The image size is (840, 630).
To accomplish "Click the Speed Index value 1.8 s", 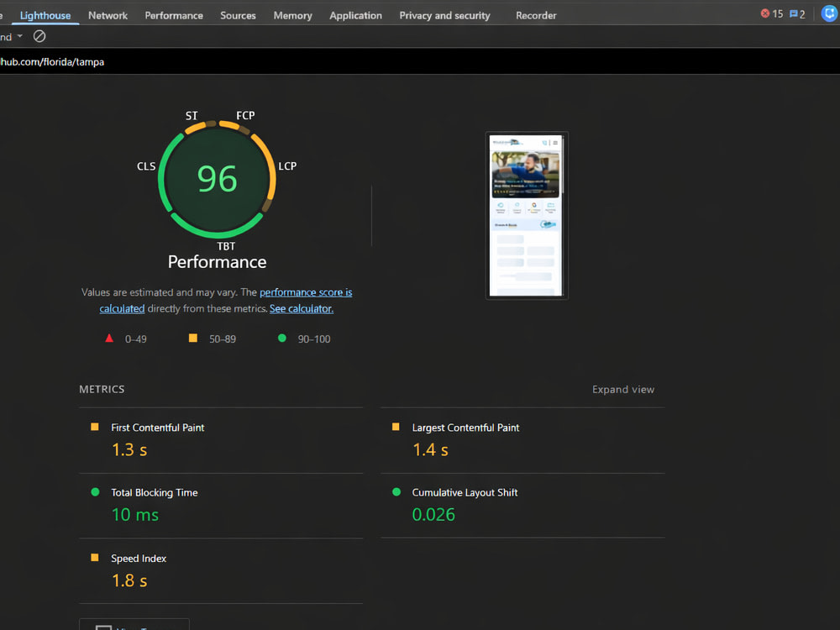I will point(129,580).
